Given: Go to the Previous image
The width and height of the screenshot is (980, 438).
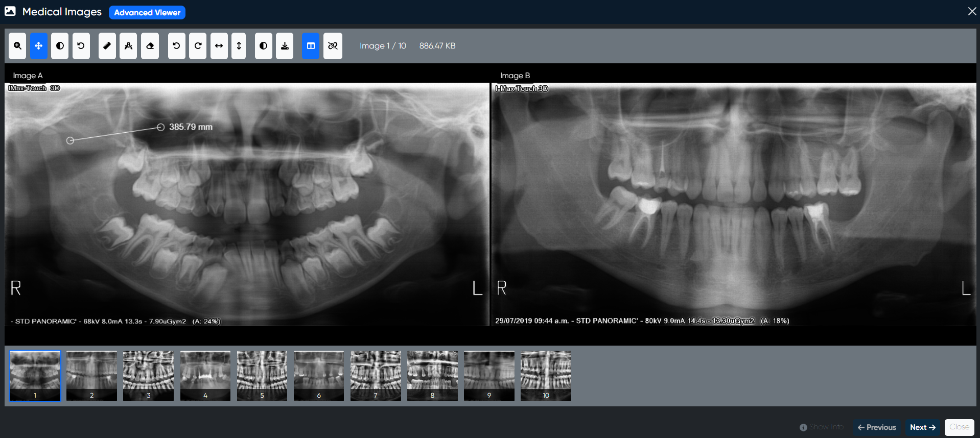Looking at the screenshot, I should tap(877, 427).
